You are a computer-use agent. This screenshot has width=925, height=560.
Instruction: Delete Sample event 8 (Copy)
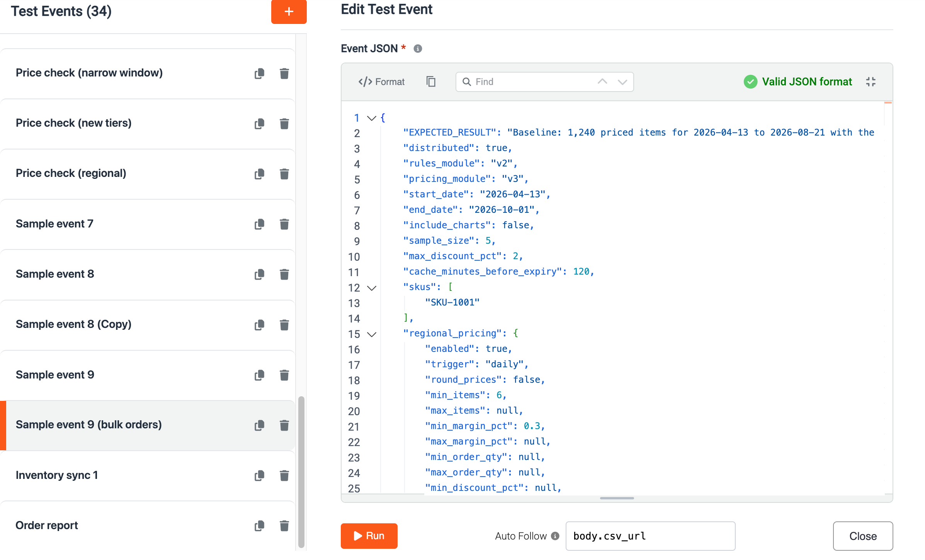(x=284, y=325)
